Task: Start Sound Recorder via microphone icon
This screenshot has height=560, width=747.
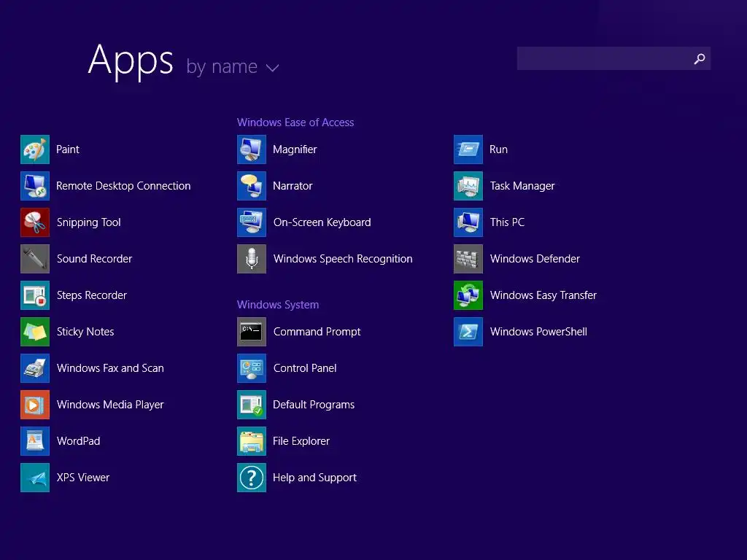Action: (x=35, y=259)
